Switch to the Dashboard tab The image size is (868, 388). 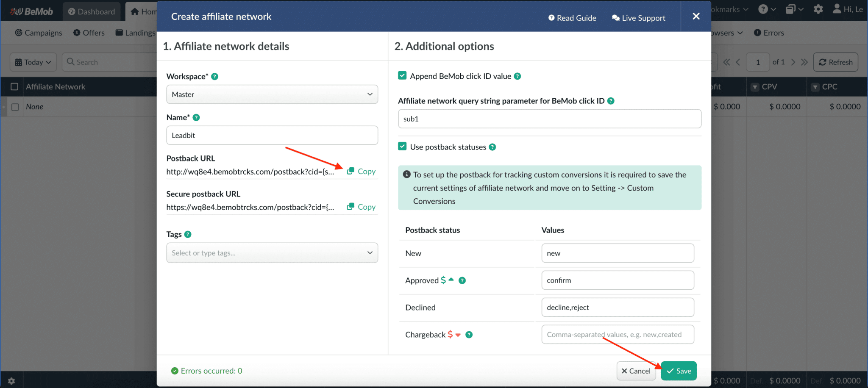pos(92,11)
